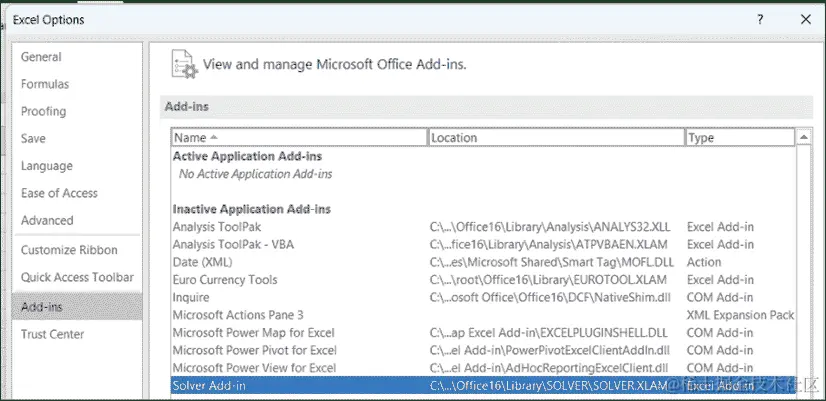Click the MOFL.DLL location path
The height and width of the screenshot is (401, 826).
click(554, 262)
